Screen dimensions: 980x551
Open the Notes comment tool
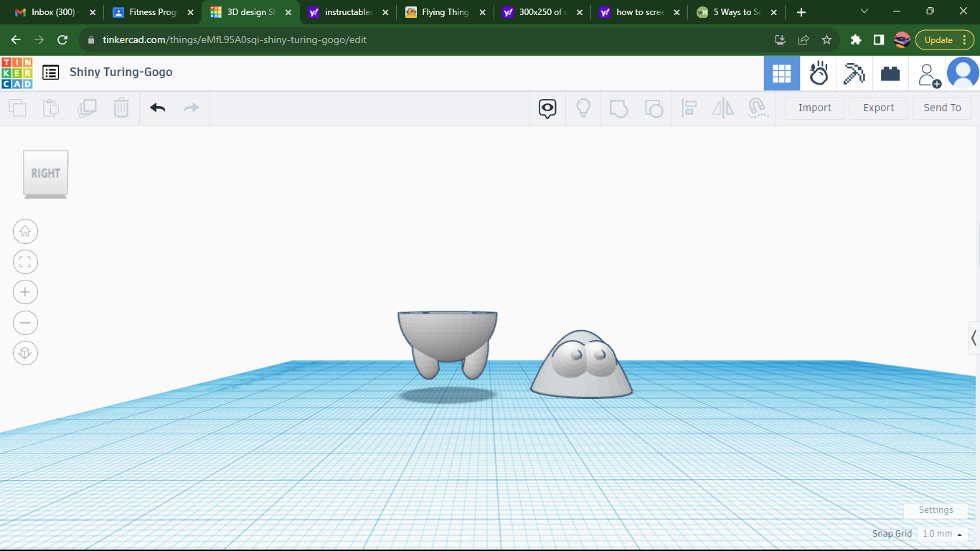click(547, 108)
